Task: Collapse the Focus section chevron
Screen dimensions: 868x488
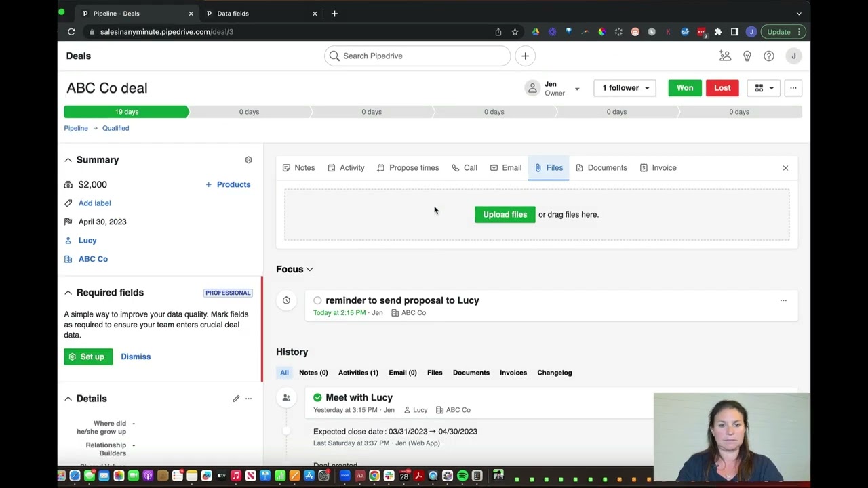Action: (310, 270)
